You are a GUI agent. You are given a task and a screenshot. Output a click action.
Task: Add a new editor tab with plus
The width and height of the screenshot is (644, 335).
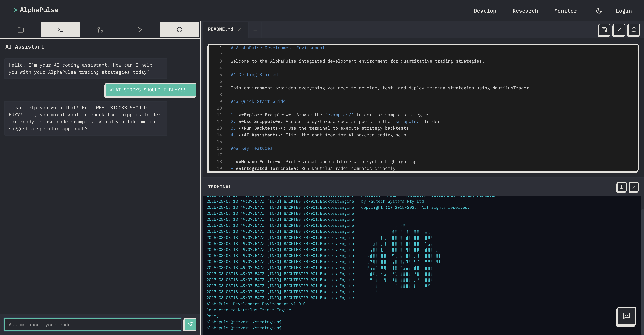255,30
